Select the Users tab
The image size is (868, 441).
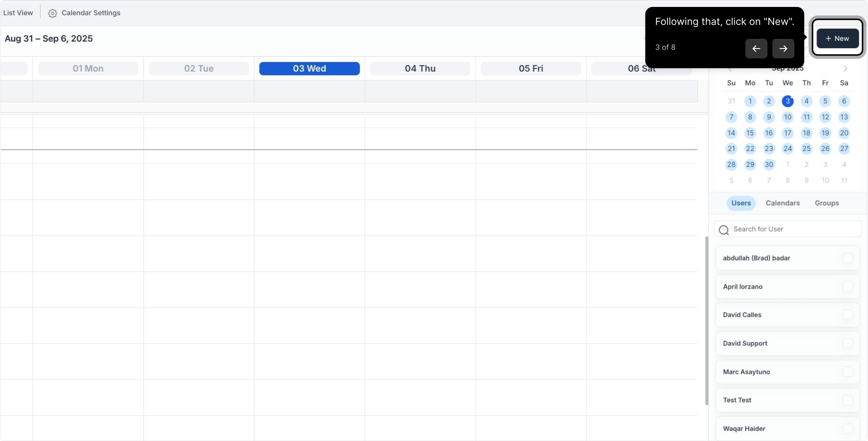click(x=741, y=203)
